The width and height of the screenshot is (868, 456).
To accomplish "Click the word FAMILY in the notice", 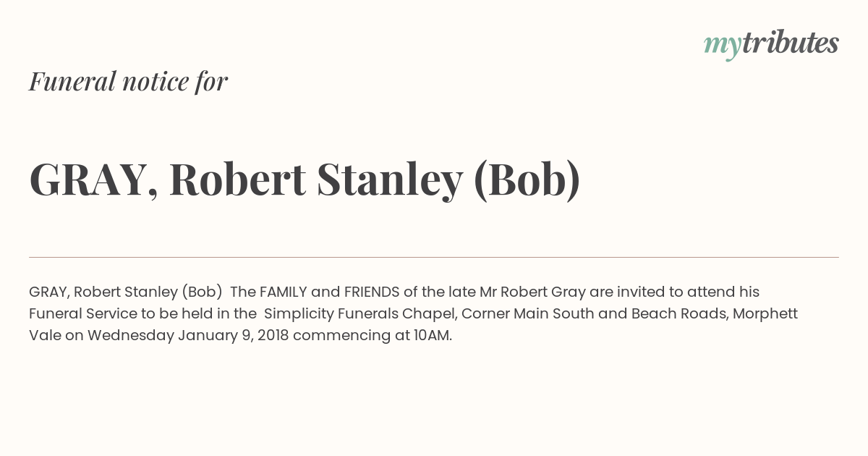I will (x=284, y=292).
